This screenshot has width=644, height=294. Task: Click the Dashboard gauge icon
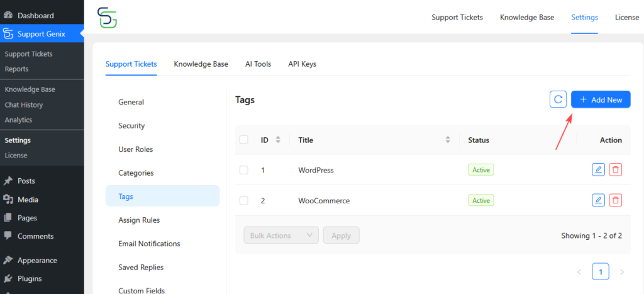click(8, 16)
